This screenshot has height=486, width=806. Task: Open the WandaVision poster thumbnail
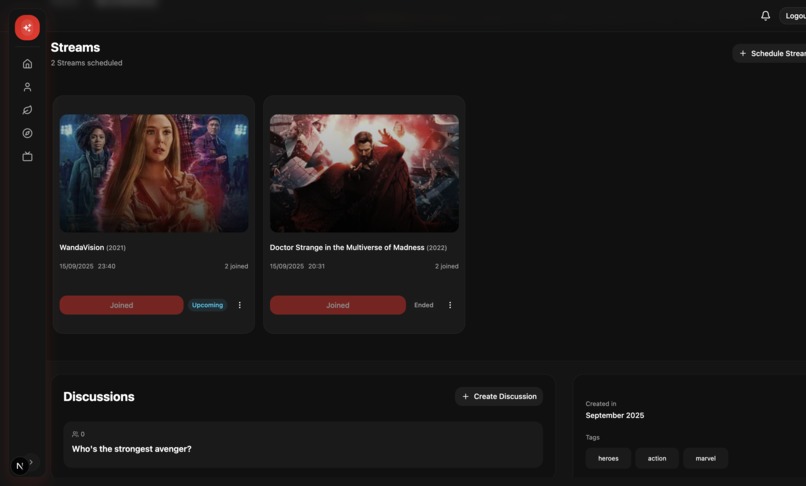pyautogui.click(x=154, y=173)
